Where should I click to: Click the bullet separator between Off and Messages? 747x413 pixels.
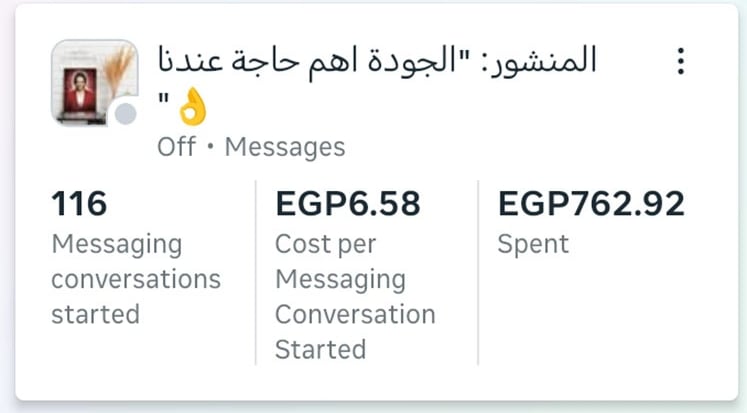click(x=210, y=148)
